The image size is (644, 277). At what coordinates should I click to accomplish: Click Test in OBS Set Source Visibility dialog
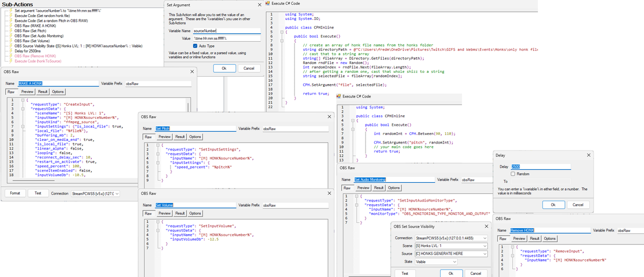(404, 273)
